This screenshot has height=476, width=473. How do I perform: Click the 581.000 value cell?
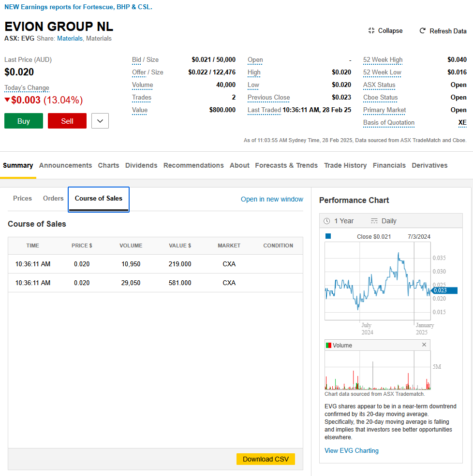pos(180,283)
